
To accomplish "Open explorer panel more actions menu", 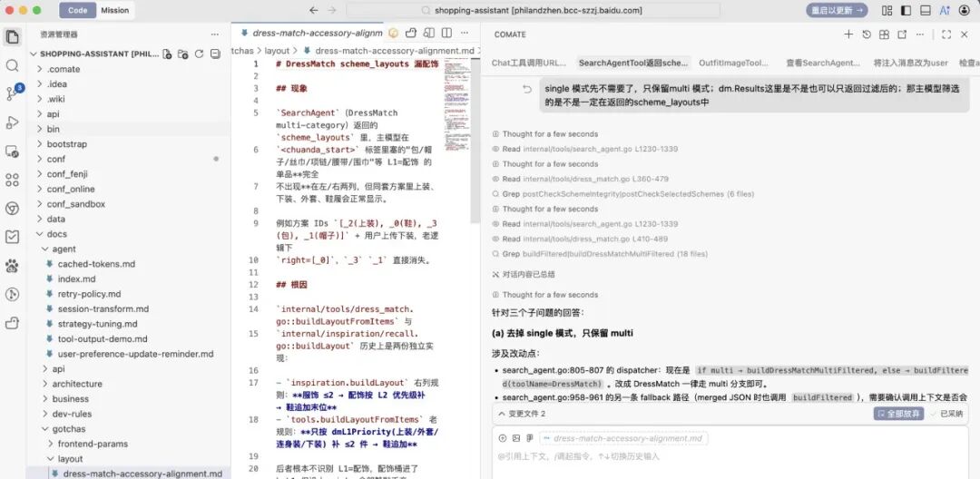I will pos(215,34).
